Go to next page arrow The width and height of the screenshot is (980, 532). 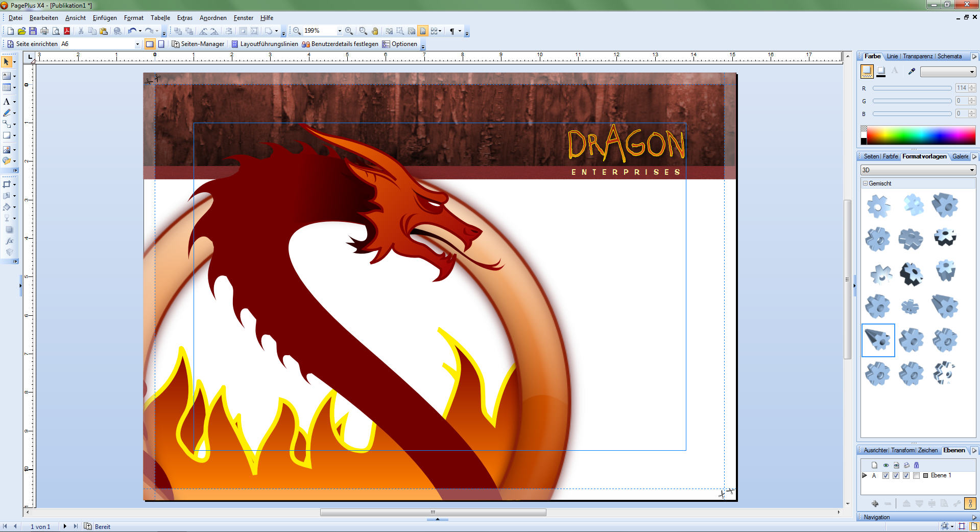[x=65, y=526]
